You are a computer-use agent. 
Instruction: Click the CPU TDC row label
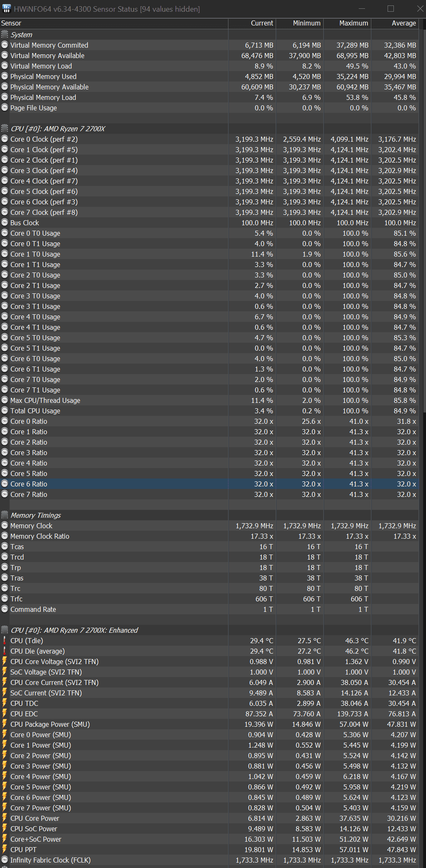pos(24,703)
